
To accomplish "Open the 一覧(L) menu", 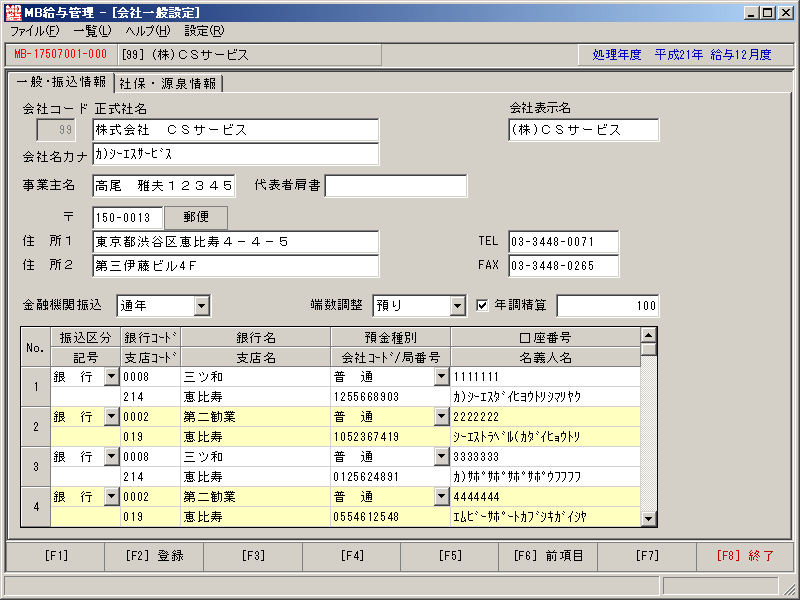I will [92, 31].
